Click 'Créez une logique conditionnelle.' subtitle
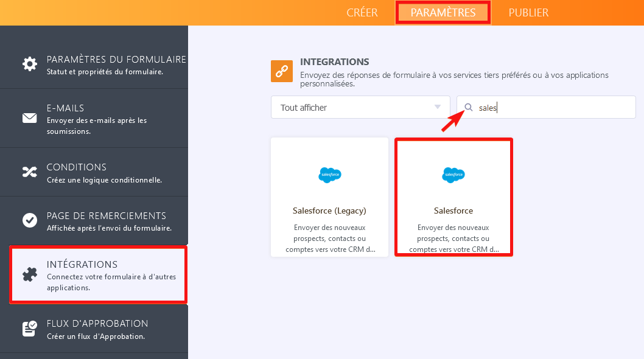The height and width of the screenshot is (359, 644). tap(104, 180)
